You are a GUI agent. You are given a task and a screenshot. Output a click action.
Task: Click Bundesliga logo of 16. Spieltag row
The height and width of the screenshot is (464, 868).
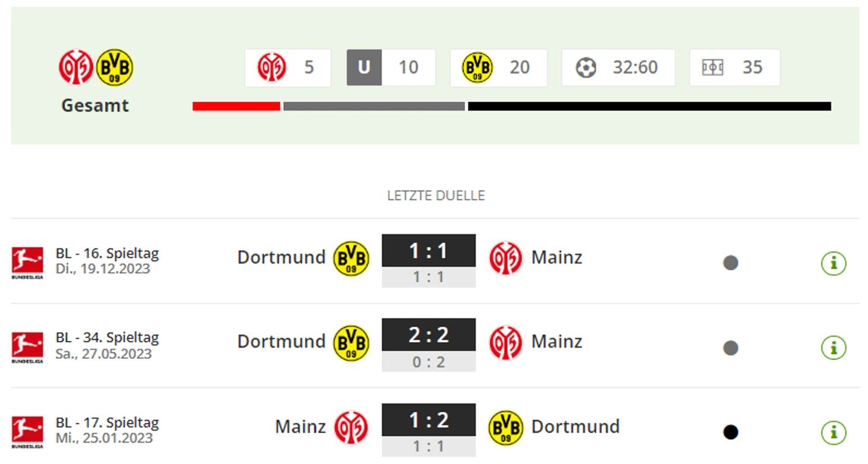[x=27, y=263]
